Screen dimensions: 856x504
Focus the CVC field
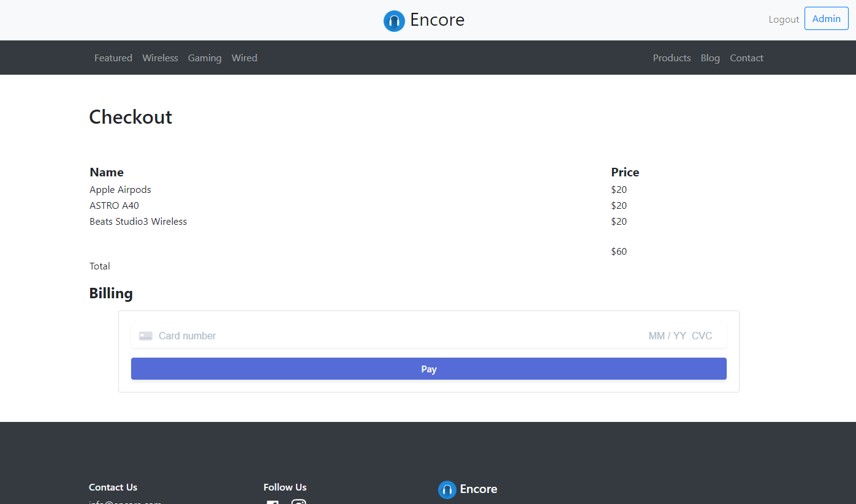pyautogui.click(x=702, y=336)
